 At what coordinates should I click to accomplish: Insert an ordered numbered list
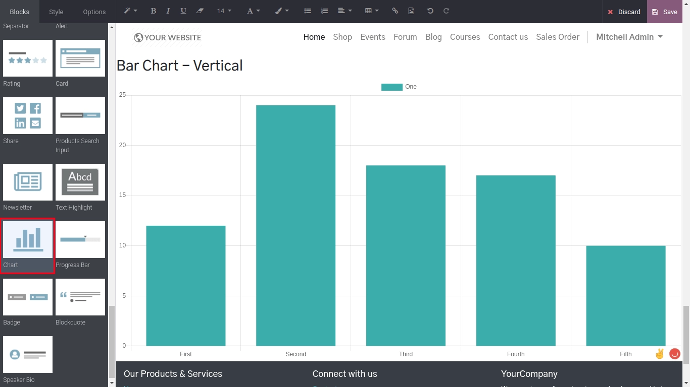324,11
